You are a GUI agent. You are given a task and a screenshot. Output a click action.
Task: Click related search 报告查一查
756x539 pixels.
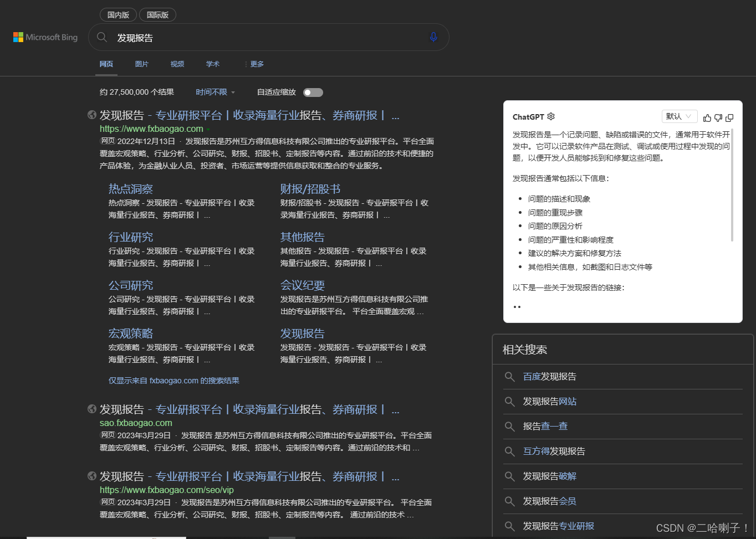pos(545,427)
